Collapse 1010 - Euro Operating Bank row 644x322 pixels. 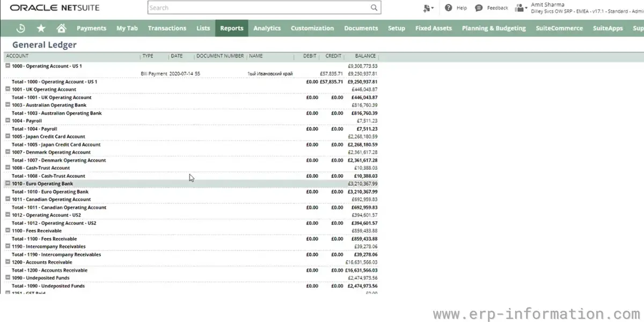[x=8, y=184]
